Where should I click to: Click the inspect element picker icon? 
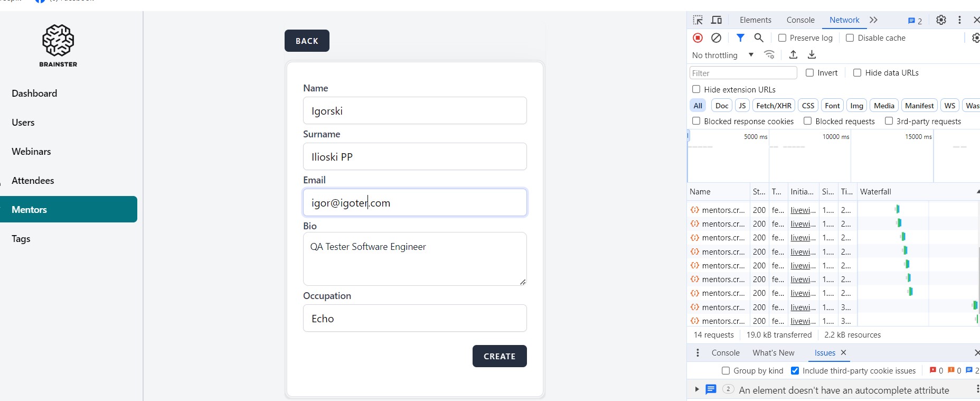pyautogui.click(x=698, y=20)
